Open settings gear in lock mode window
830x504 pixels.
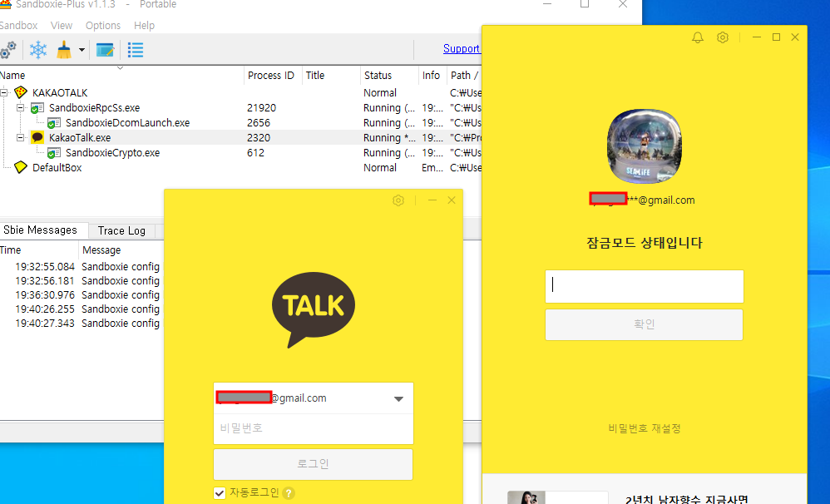pos(723,37)
